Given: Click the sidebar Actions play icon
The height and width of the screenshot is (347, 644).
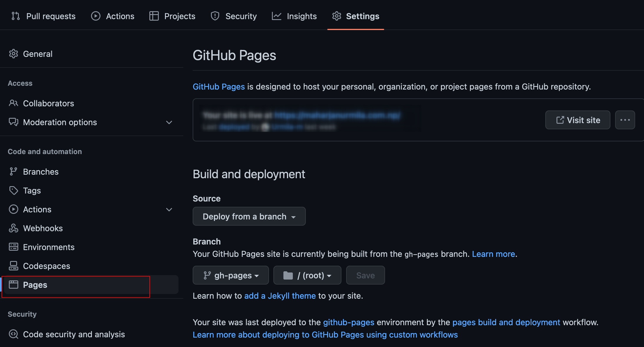Looking at the screenshot, I should (14, 209).
